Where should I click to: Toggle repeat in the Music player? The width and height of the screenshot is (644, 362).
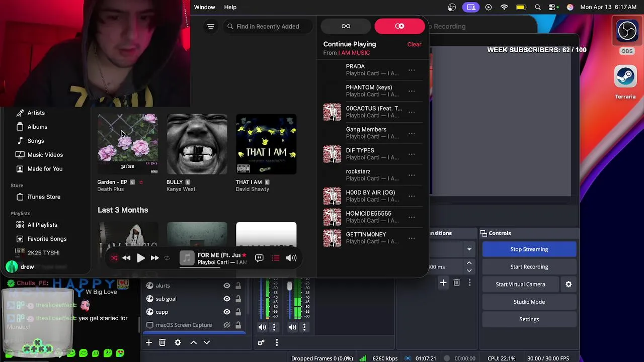coord(167,258)
